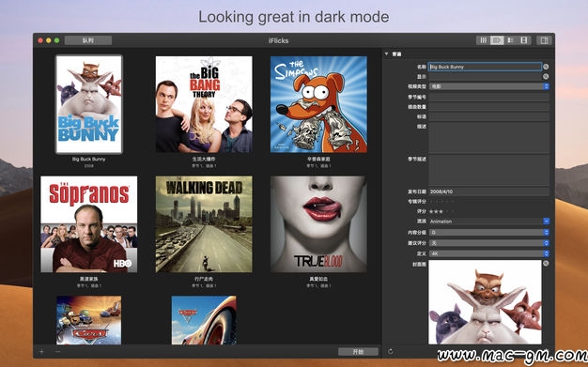Click the iFlicks window title text
The image size is (588, 367).
pos(279,40)
